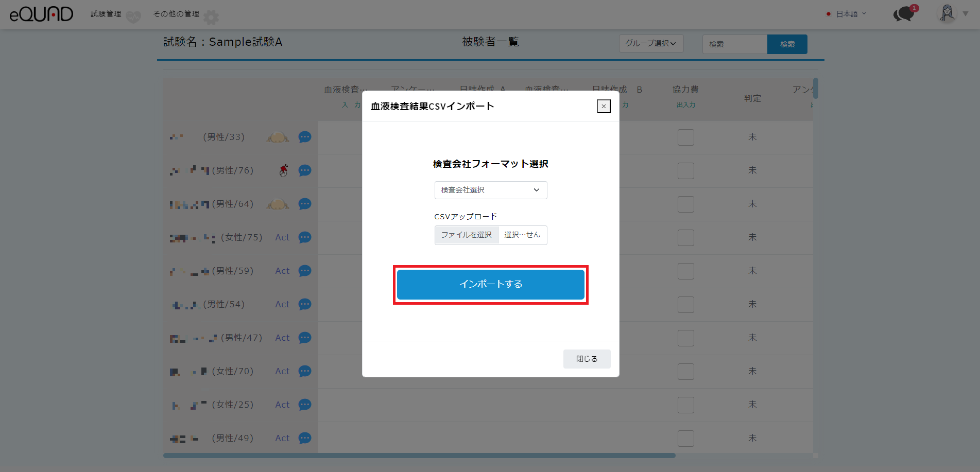Open the 日本語 language selector
Image resolution: width=980 pixels, height=472 pixels.
click(847, 14)
